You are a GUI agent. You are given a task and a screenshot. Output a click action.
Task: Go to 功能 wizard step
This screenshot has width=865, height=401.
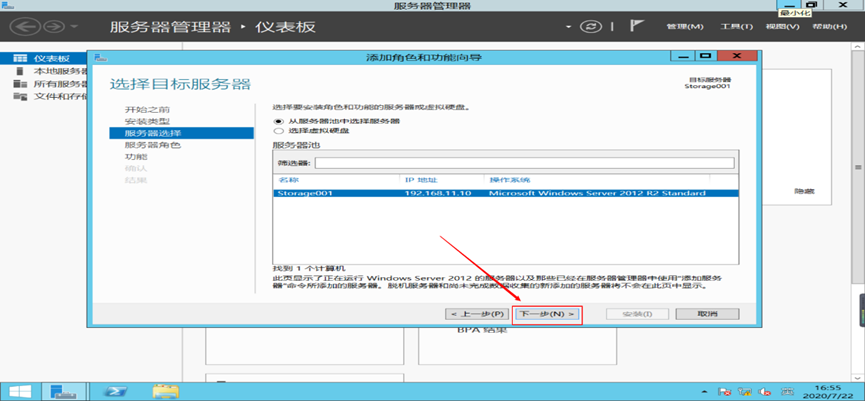tap(136, 157)
